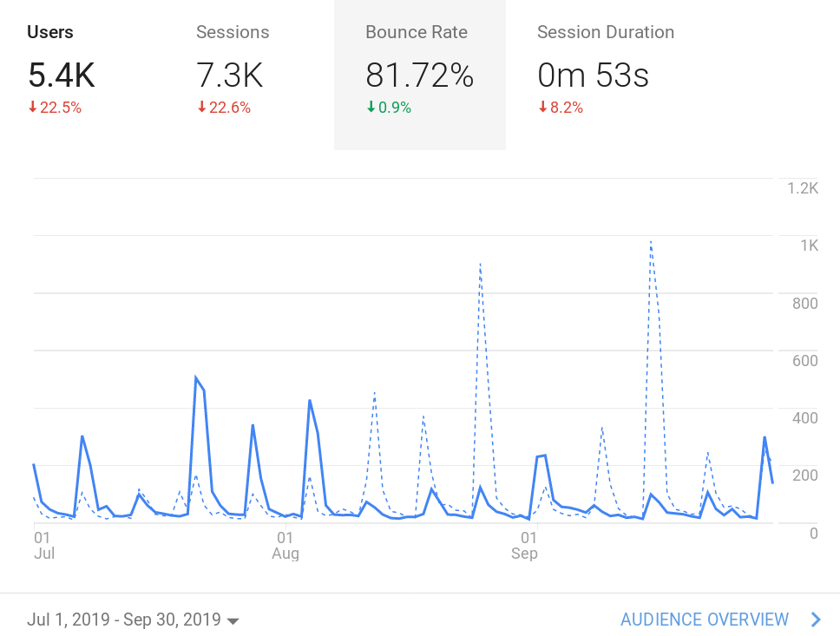The image size is (840, 636).
Task: Select the Session Duration metric tab
Action: (606, 75)
